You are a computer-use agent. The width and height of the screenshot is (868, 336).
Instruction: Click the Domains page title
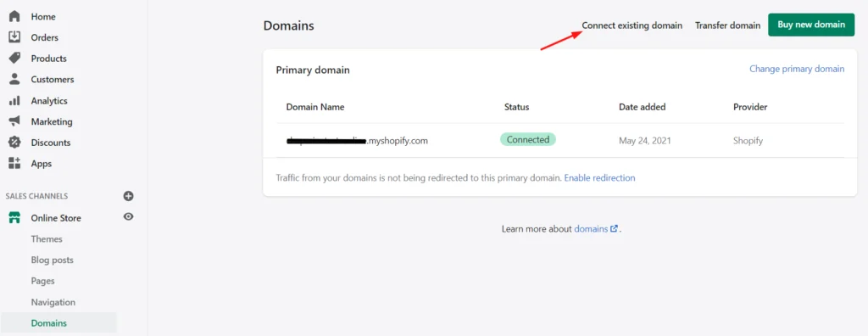pos(288,25)
